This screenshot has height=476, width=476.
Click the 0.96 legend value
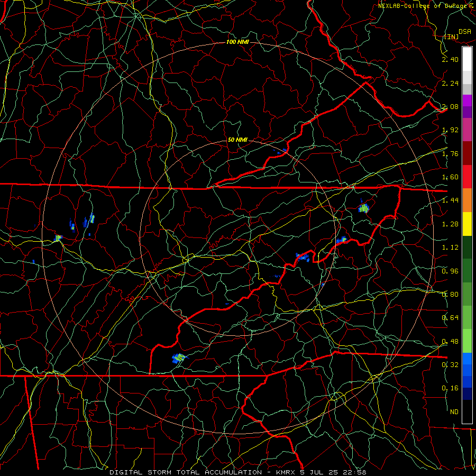tap(450, 271)
